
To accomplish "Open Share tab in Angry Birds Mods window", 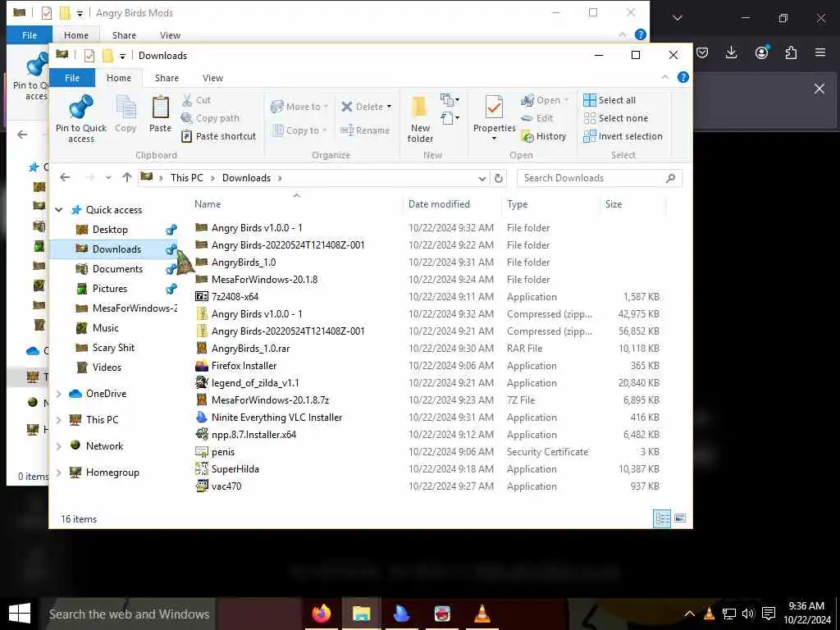I will [124, 35].
